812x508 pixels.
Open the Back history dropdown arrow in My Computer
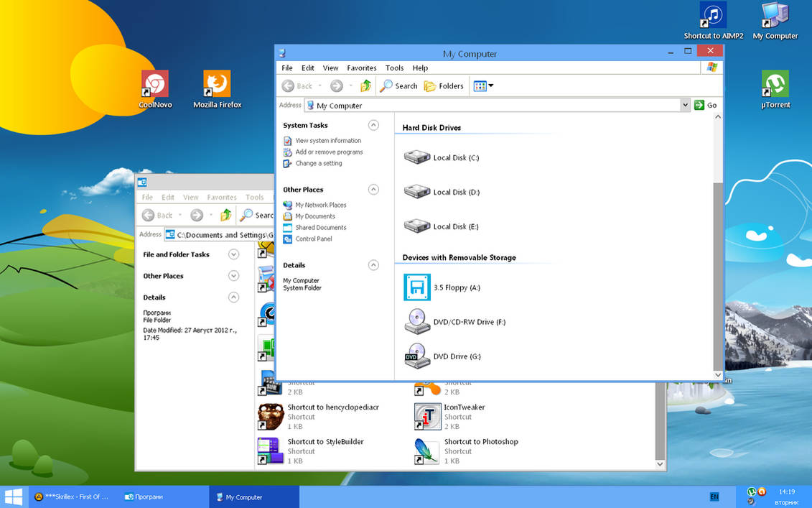[x=320, y=86]
